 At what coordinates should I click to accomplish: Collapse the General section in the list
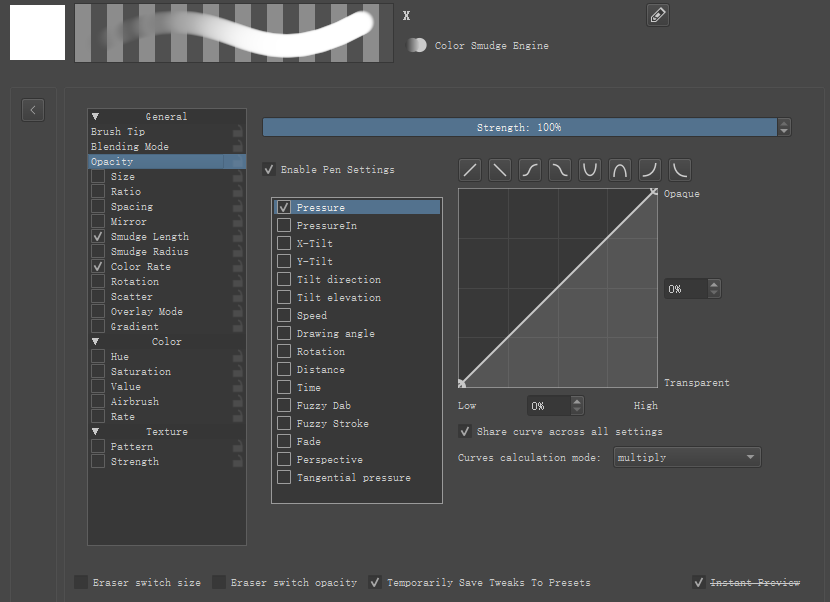(96, 117)
